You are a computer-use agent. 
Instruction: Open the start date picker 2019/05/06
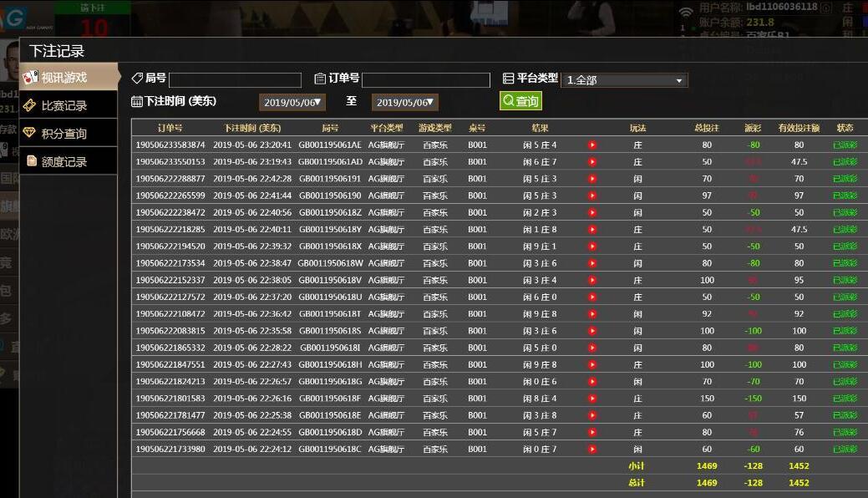tap(292, 102)
